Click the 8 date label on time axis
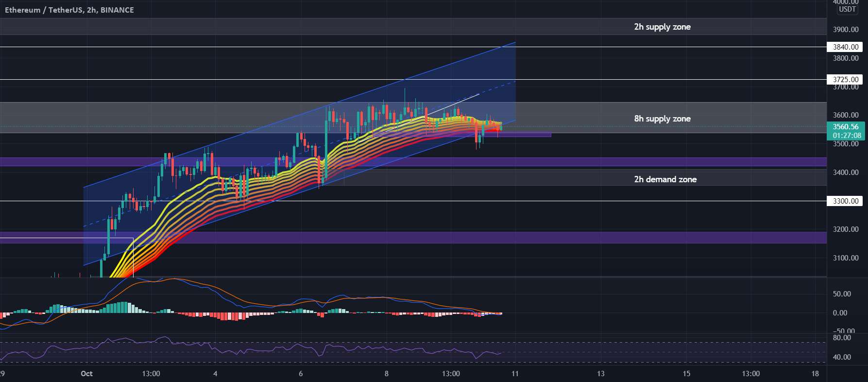Image resolution: width=868 pixels, height=382 pixels. (x=387, y=374)
